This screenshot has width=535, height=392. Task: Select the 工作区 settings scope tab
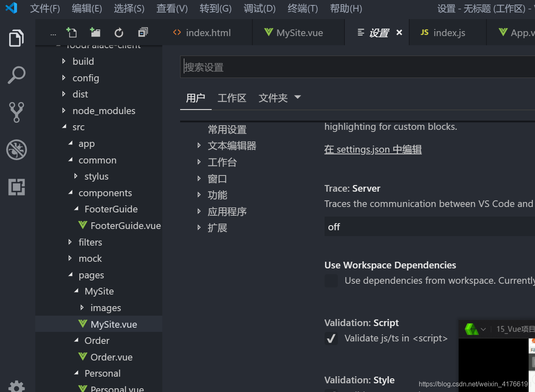point(232,98)
